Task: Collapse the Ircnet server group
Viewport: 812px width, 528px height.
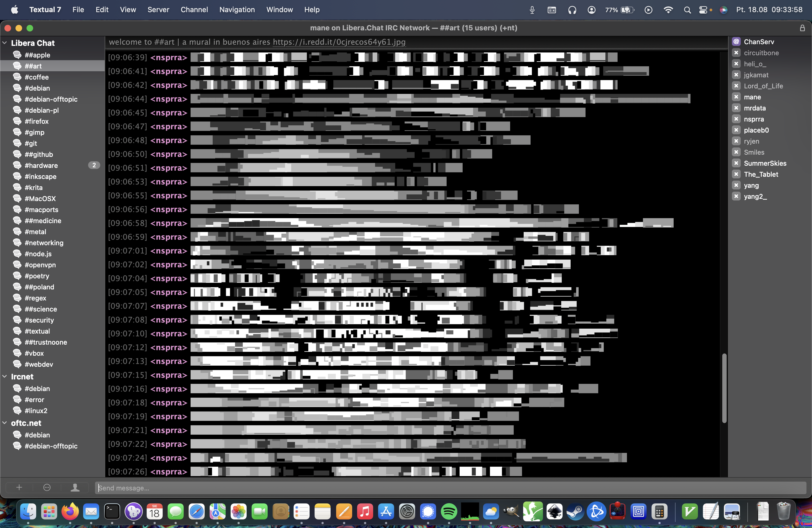Action: tap(5, 377)
